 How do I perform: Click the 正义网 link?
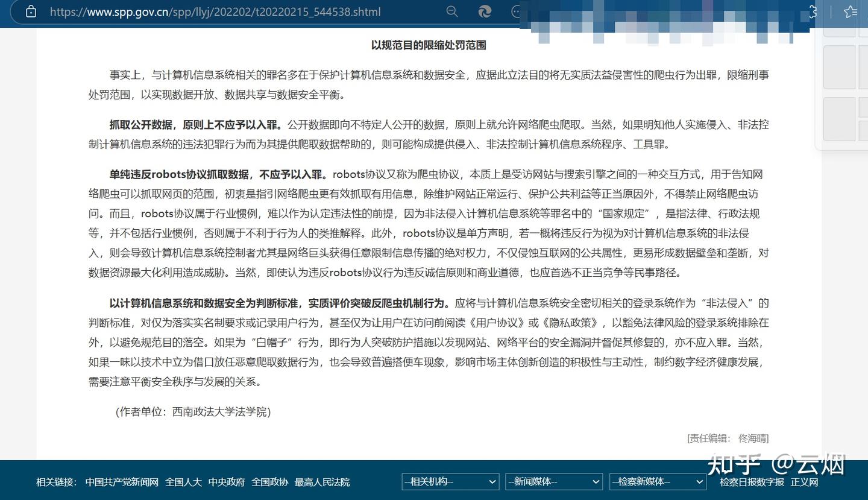804,483
